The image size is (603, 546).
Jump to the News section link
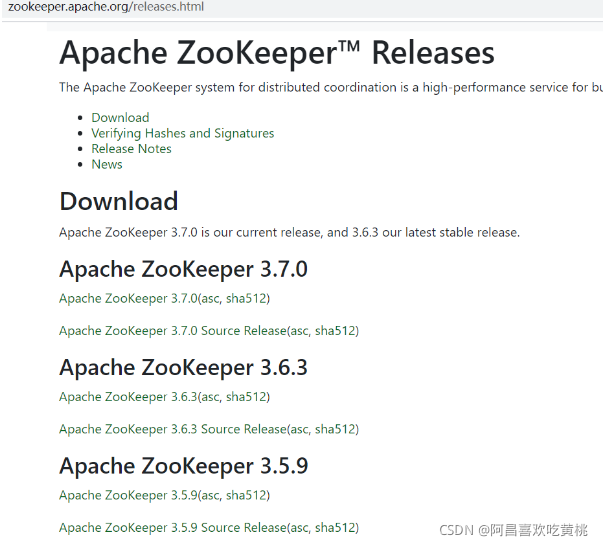pos(107,164)
